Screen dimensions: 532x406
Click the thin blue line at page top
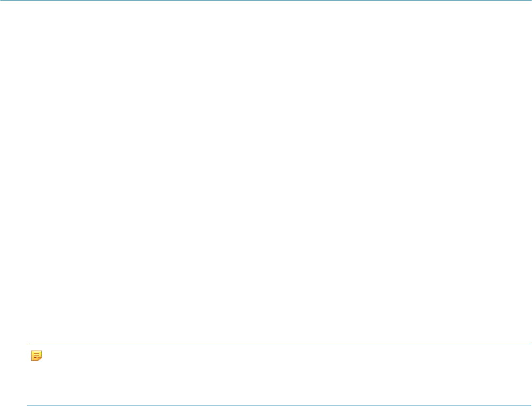(x=266, y=1)
